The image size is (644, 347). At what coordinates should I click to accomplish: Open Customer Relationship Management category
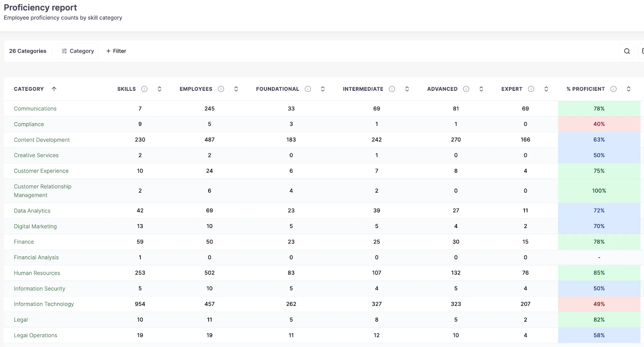[x=43, y=191]
